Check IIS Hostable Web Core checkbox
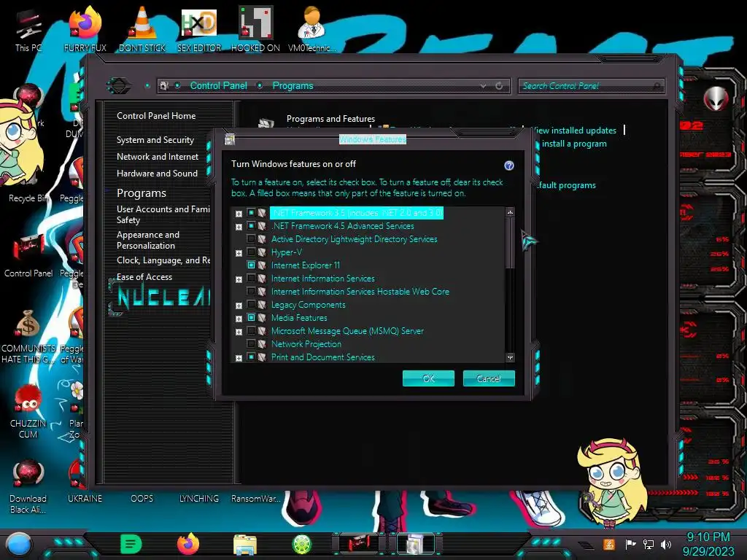 click(x=251, y=292)
